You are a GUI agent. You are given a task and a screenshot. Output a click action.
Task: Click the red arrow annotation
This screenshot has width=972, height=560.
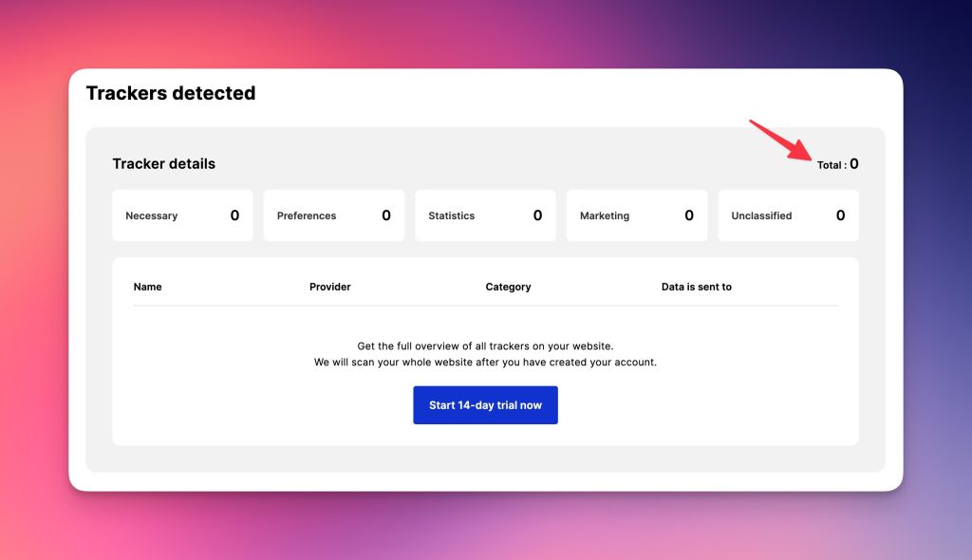(780, 140)
